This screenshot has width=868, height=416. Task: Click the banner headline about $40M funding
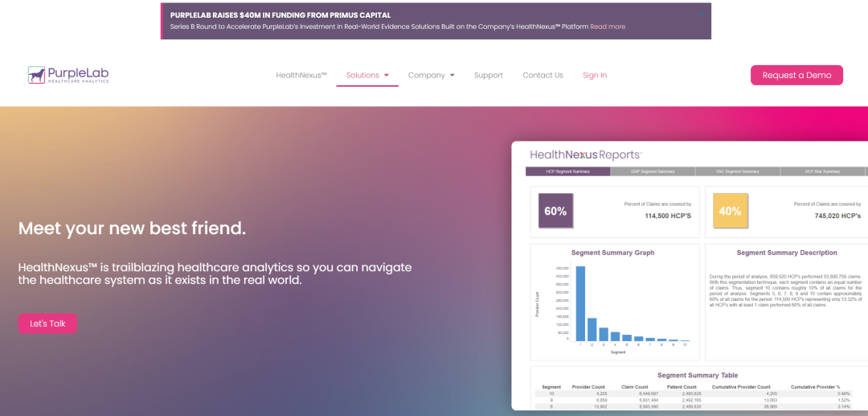coord(280,15)
